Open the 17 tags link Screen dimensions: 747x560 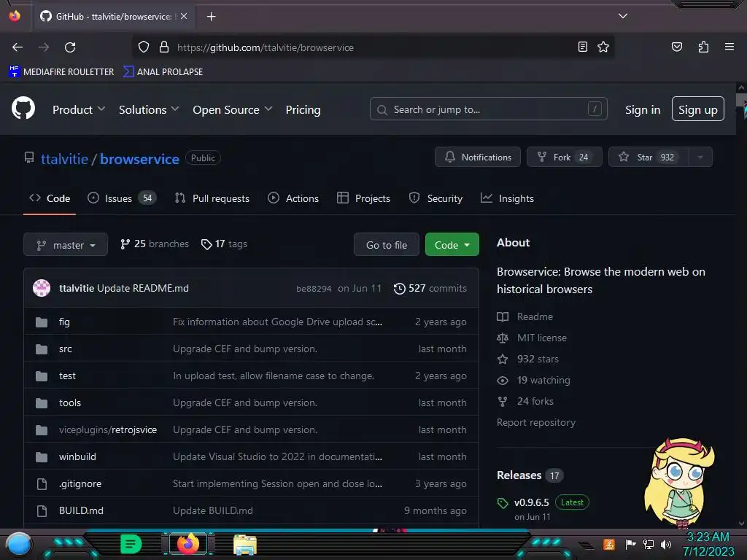point(224,244)
